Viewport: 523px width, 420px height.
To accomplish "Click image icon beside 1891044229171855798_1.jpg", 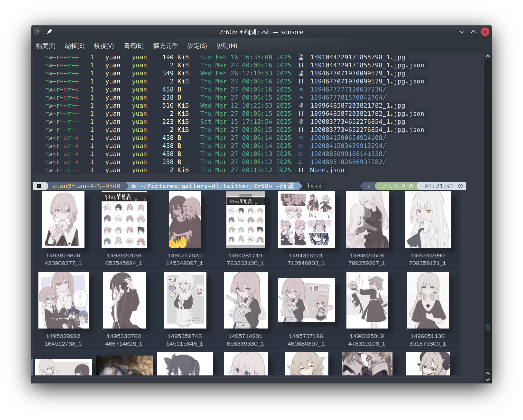I will pos(301,57).
